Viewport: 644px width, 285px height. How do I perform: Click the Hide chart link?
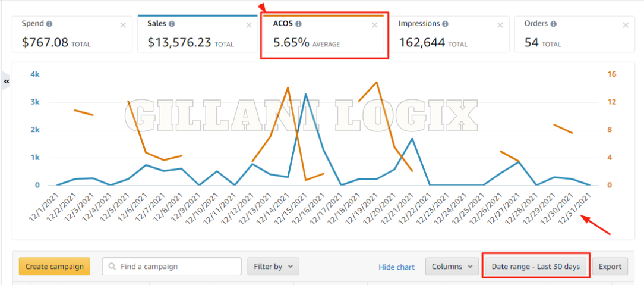396,267
